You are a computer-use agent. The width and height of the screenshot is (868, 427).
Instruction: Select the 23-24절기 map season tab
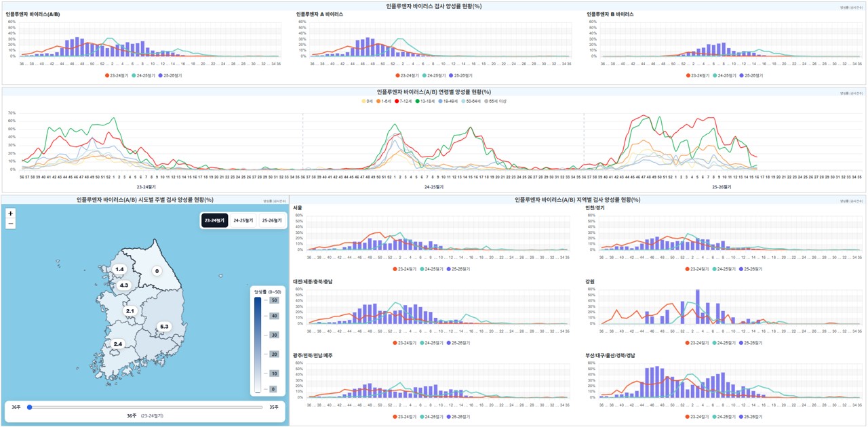tap(214, 221)
